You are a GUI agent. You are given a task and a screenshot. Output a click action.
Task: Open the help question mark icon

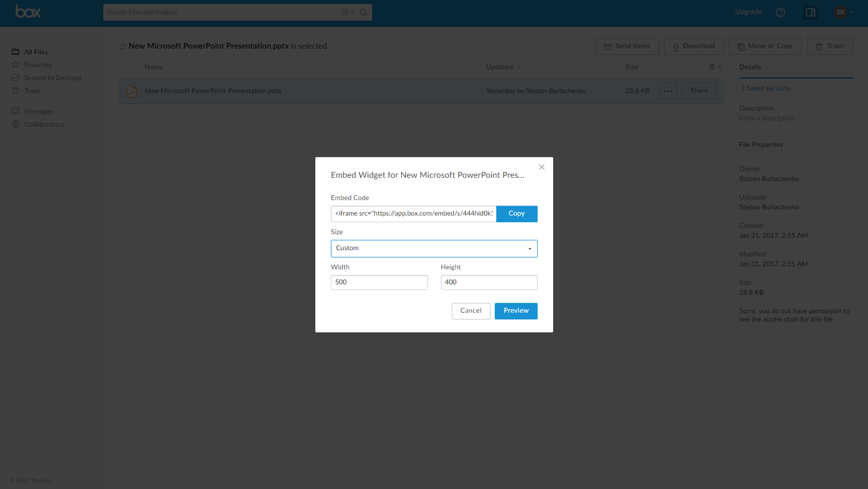[781, 12]
